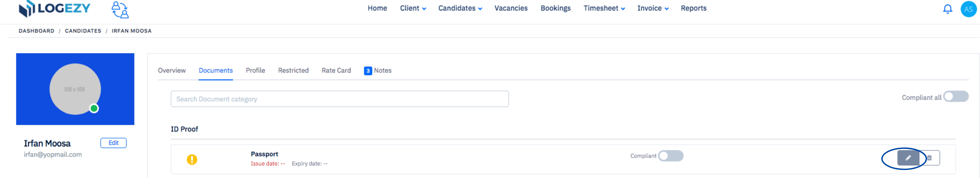Open the Notes tab
The width and height of the screenshot is (980, 178).
(377, 71)
